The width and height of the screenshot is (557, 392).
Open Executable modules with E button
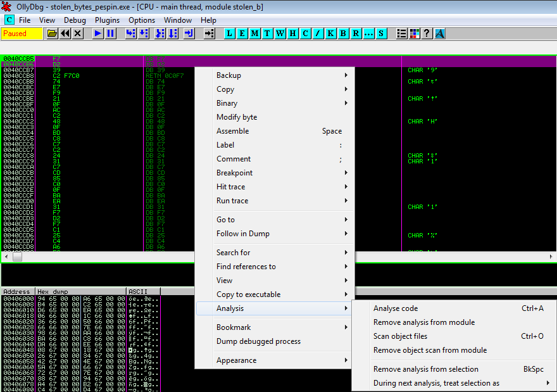point(242,34)
